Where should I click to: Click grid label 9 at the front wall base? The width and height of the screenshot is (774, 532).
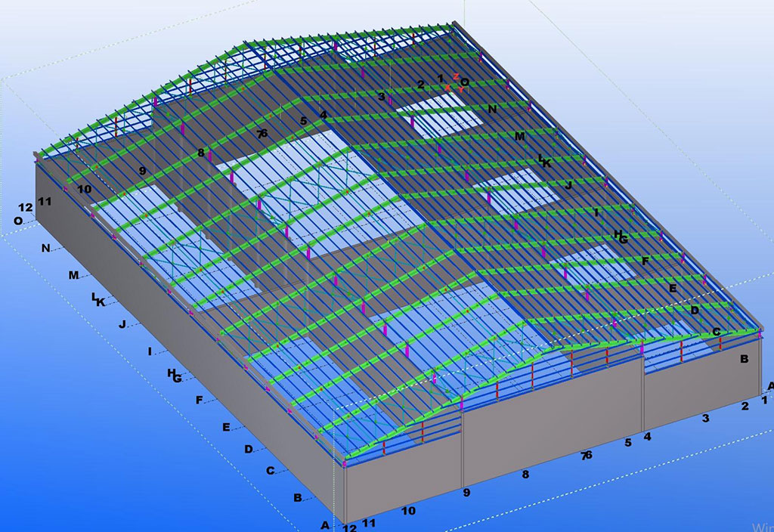point(466,493)
